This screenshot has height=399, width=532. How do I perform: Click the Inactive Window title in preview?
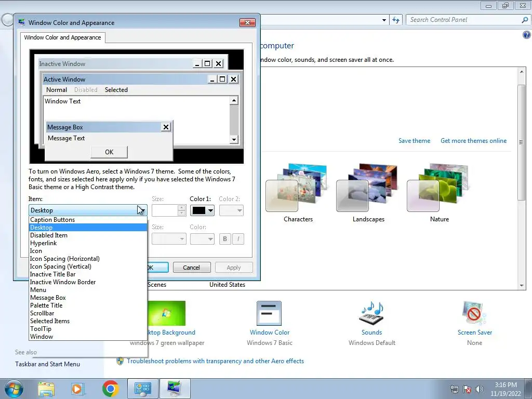(62, 64)
